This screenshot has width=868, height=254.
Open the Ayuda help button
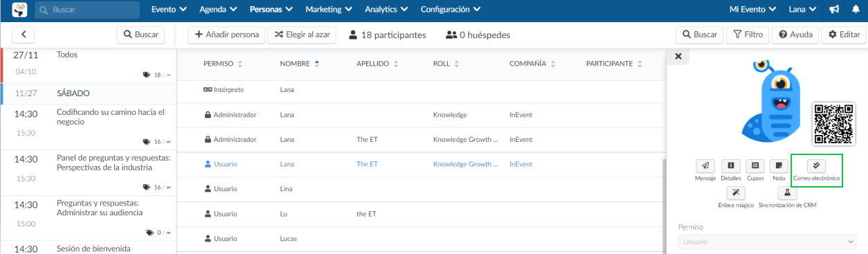point(796,34)
